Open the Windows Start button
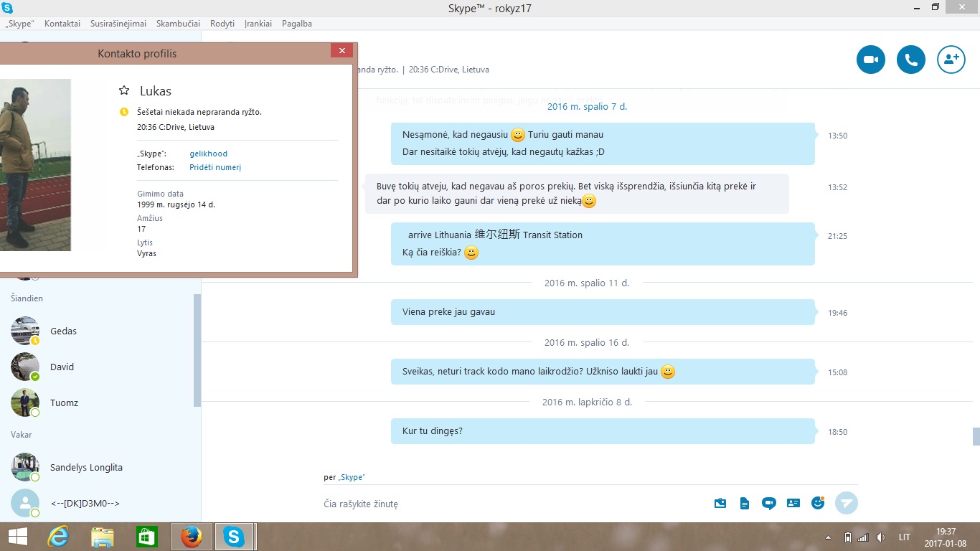This screenshot has height=551, width=980. click(x=17, y=536)
